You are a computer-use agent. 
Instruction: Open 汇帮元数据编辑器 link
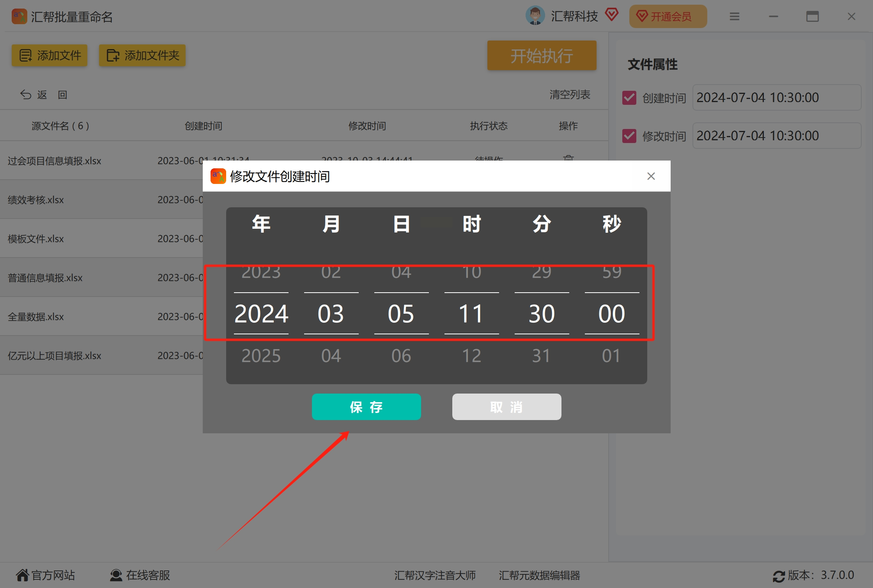click(x=539, y=575)
